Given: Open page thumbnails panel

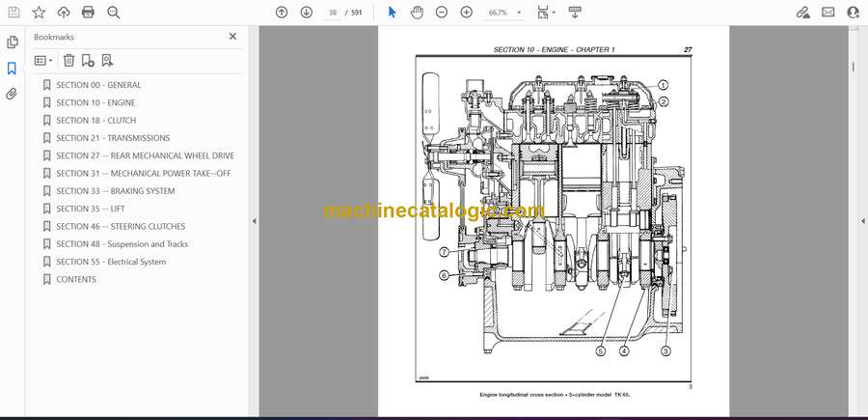Looking at the screenshot, I should pos(12,42).
